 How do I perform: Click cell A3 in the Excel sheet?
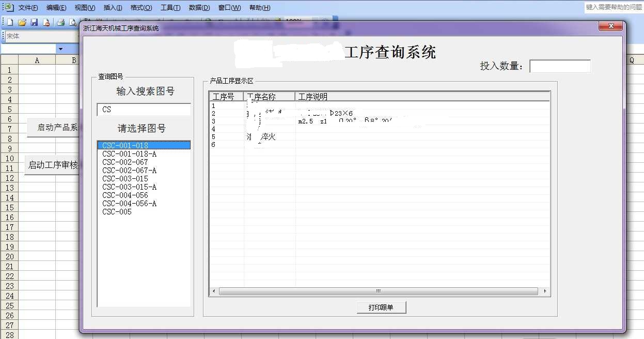pos(37,89)
